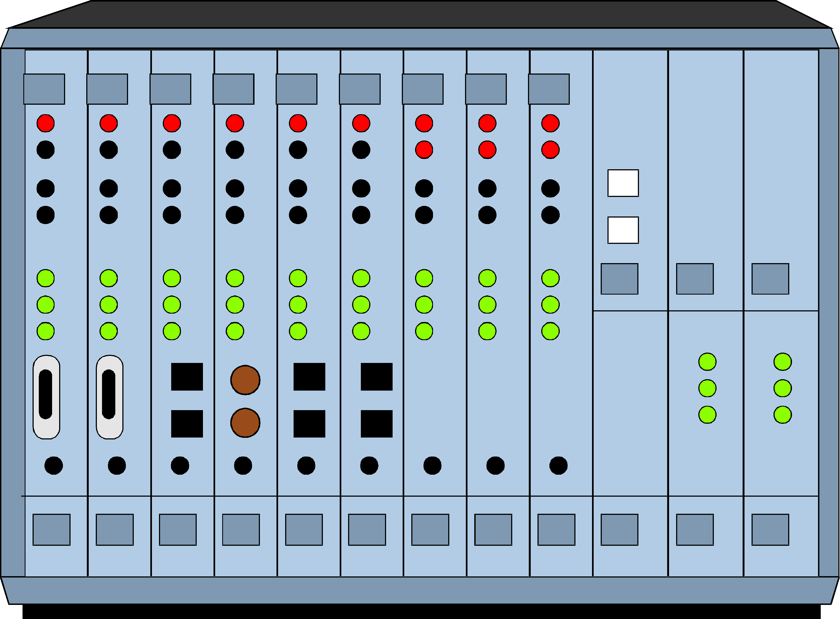The image size is (840, 619).
Task: Click the upper black square port on third card
Action: [187, 376]
